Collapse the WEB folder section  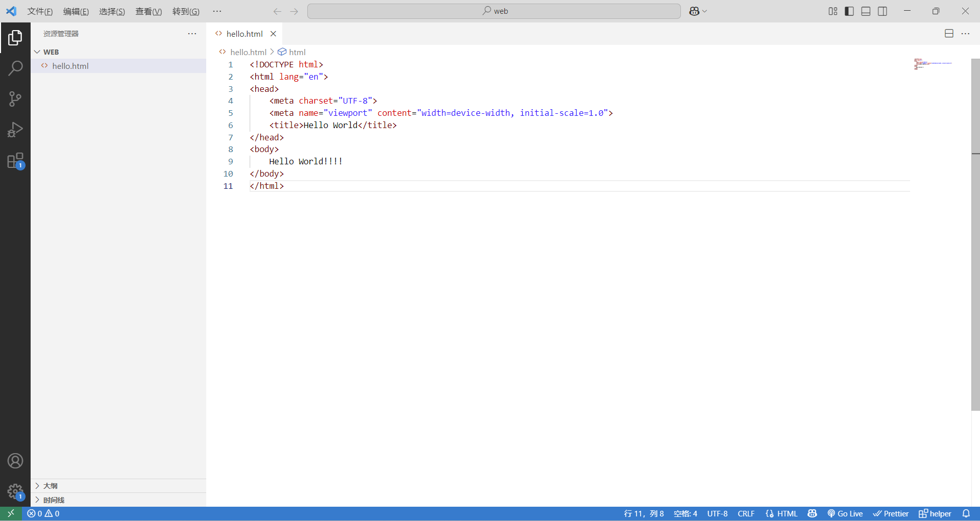pos(51,52)
